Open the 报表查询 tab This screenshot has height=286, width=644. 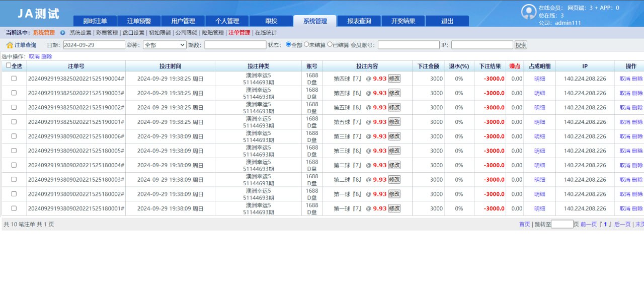pyautogui.click(x=359, y=21)
